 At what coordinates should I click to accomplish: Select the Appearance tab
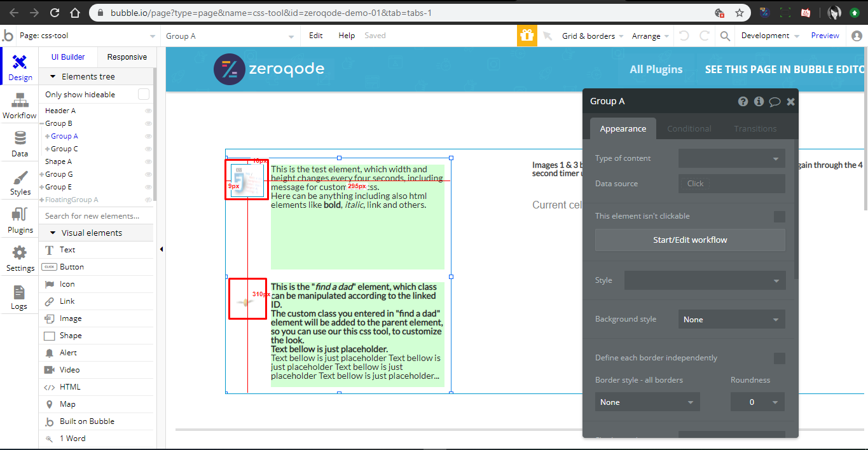click(623, 128)
